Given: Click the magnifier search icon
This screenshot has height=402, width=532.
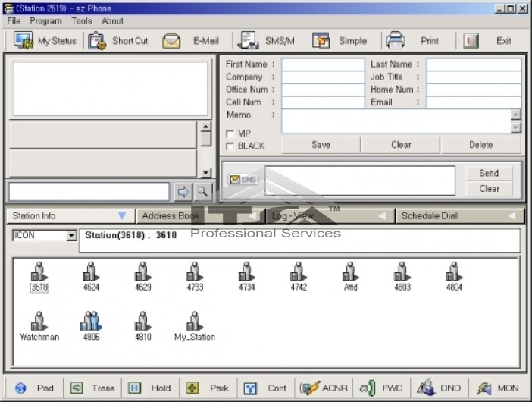Looking at the screenshot, I should click(x=204, y=192).
